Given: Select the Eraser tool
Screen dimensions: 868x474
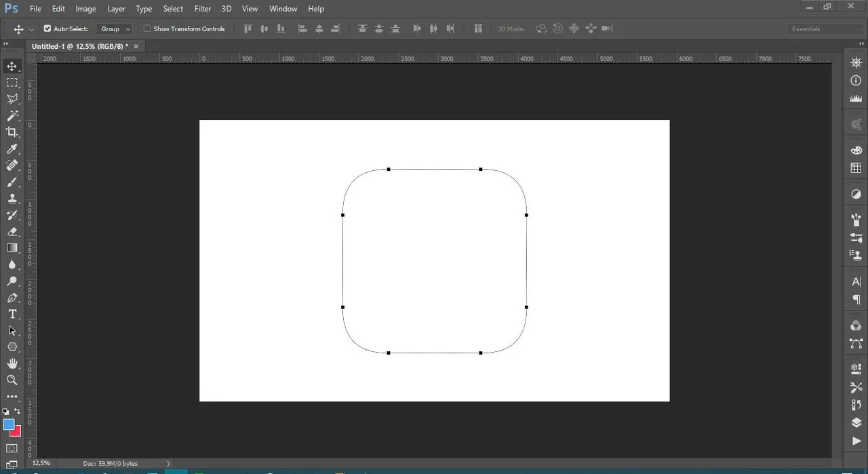Looking at the screenshot, I should tap(12, 232).
